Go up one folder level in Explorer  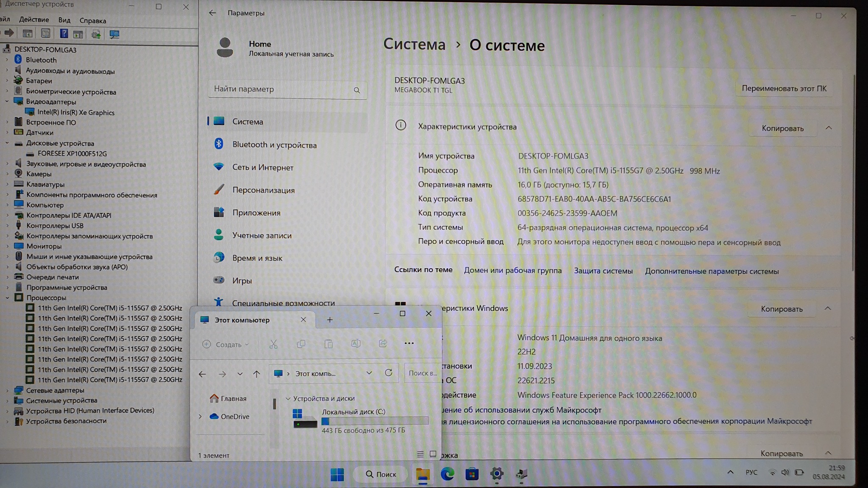tap(256, 374)
